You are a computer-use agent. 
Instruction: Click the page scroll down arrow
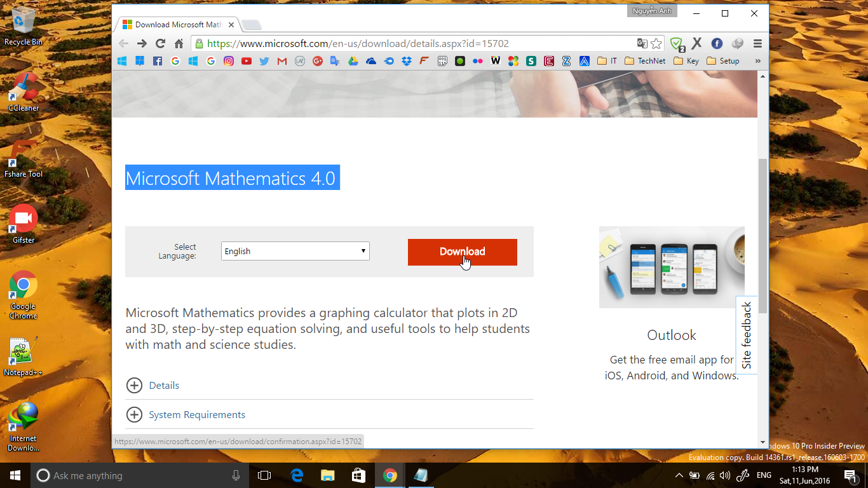pyautogui.click(x=763, y=442)
